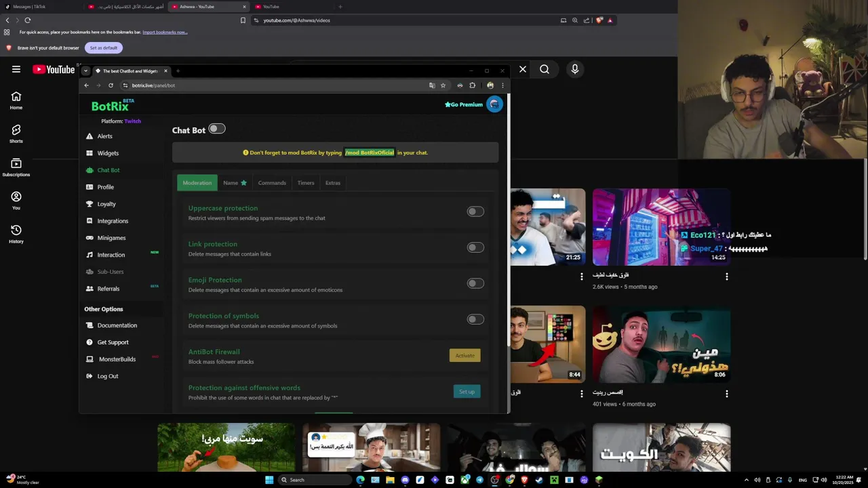Open Discord from the taskbar
This screenshot has width=868, height=488.
click(x=405, y=480)
